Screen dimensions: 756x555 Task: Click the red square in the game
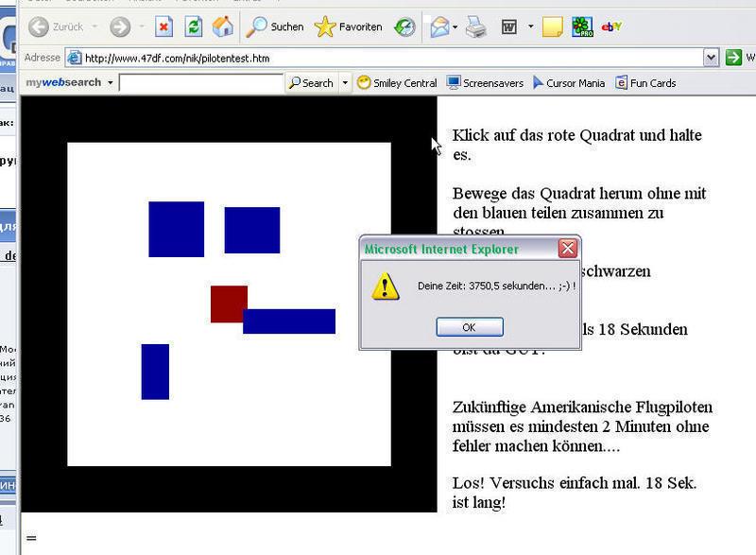pyautogui.click(x=228, y=303)
